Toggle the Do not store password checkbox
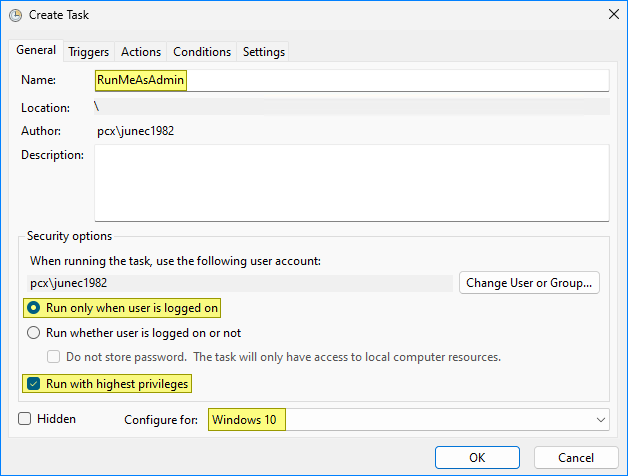The width and height of the screenshot is (628, 476). (54, 357)
